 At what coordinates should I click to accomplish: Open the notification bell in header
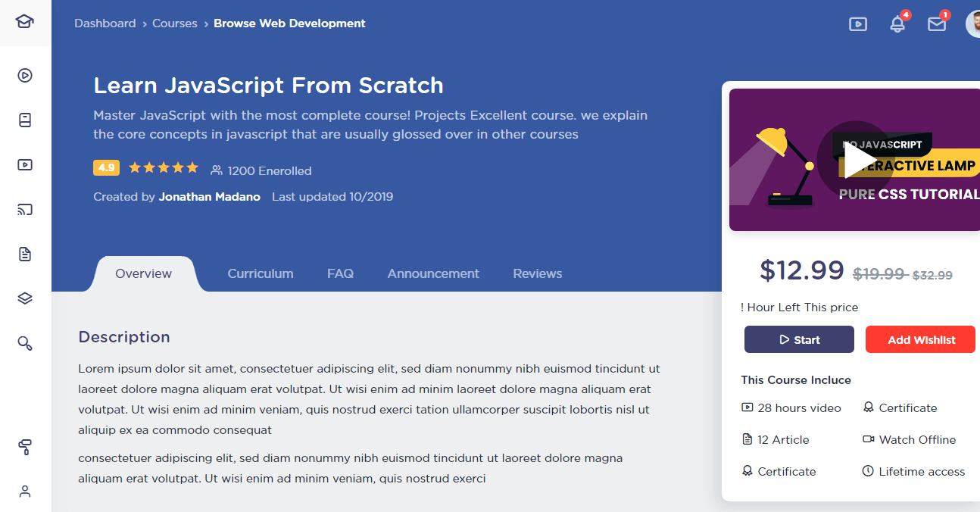[897, 23]
